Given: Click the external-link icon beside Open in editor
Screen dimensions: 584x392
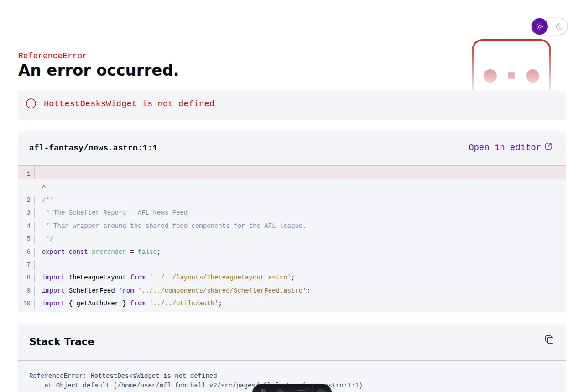Looking at the screenshot, I should click(549, 146).
